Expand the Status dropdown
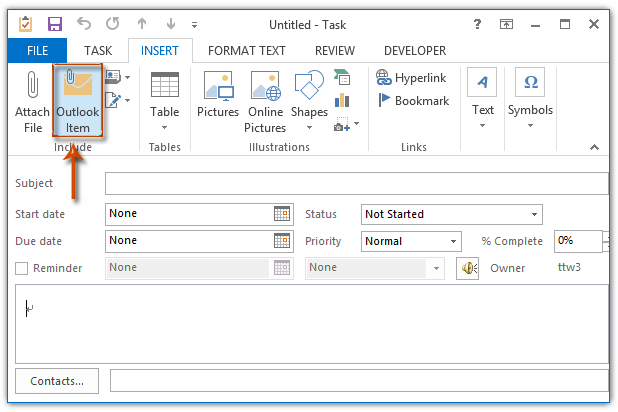 coord(535,214)
